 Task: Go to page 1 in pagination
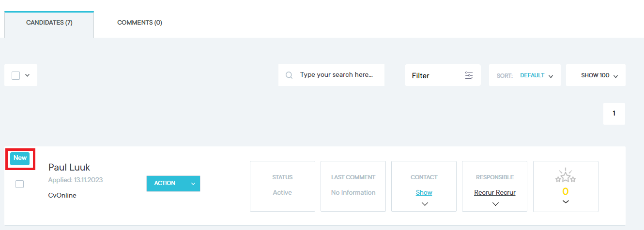(614, 114)
